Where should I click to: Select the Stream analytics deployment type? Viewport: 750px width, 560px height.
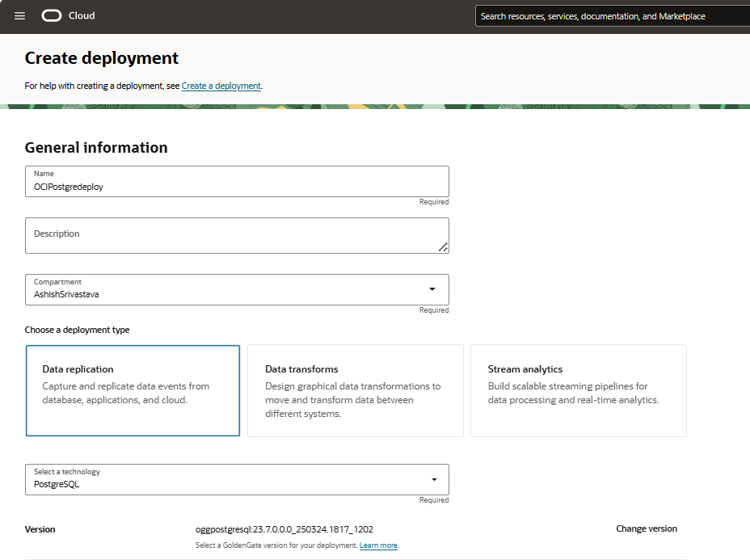click(x=579, y=391)
